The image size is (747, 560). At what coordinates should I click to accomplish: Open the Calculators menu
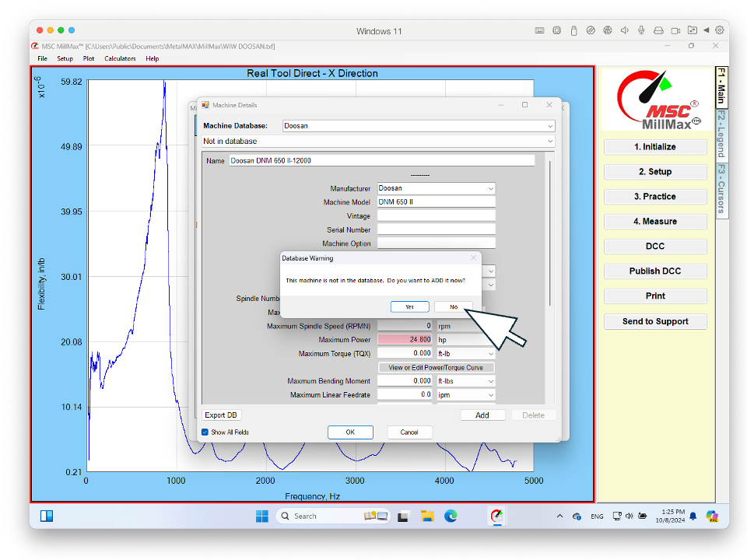coord(120,58)
